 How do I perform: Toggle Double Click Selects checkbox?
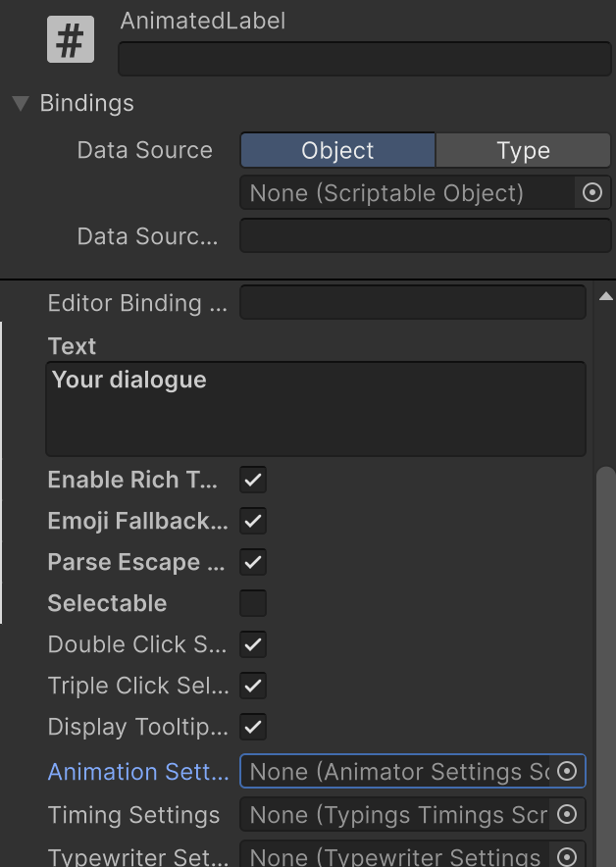point(253,644)
